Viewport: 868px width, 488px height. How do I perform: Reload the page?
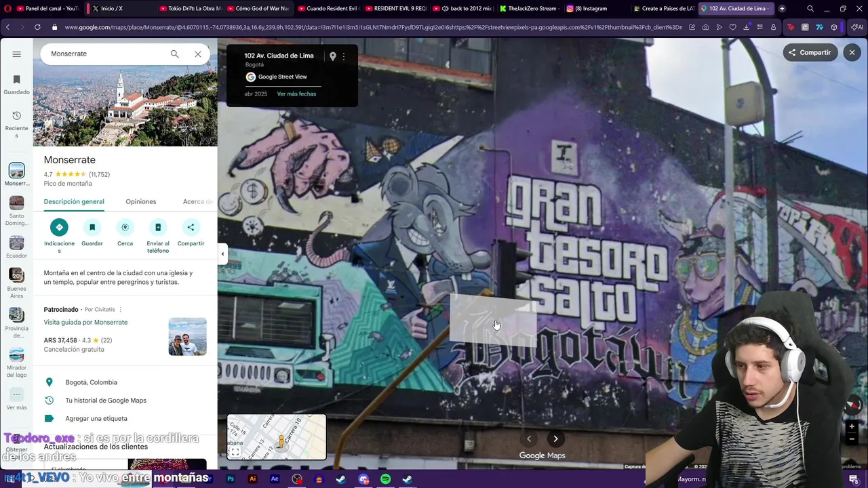37,27
